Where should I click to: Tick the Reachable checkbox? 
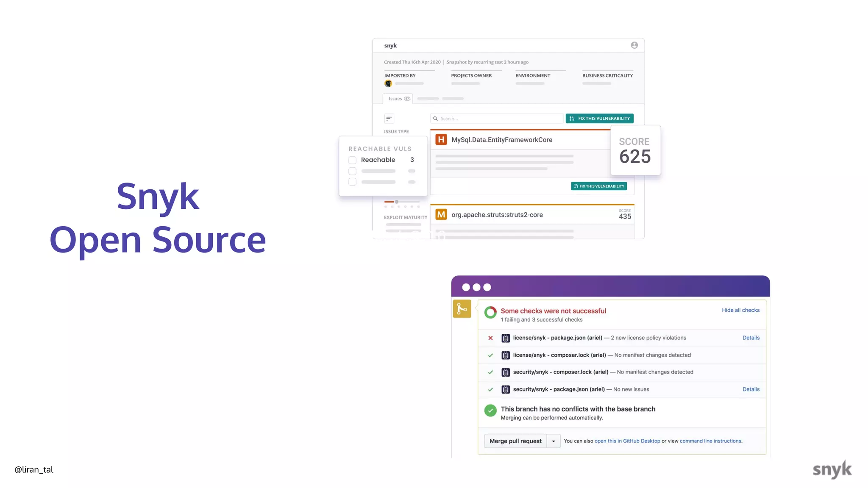coord(352,160)
